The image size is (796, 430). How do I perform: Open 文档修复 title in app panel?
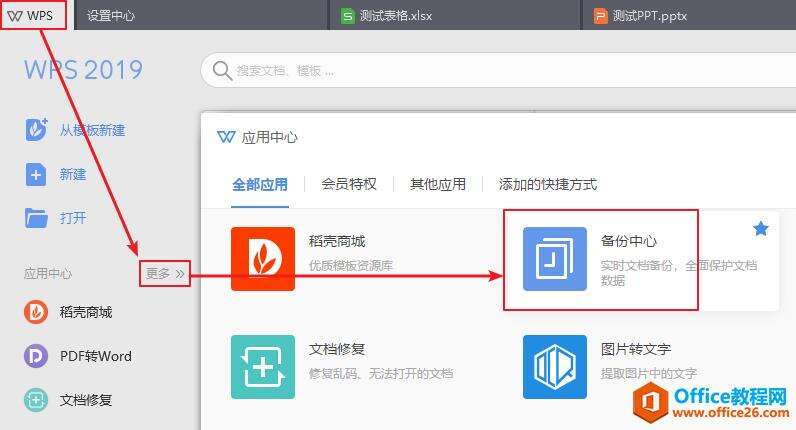click(x=337, y=349)
